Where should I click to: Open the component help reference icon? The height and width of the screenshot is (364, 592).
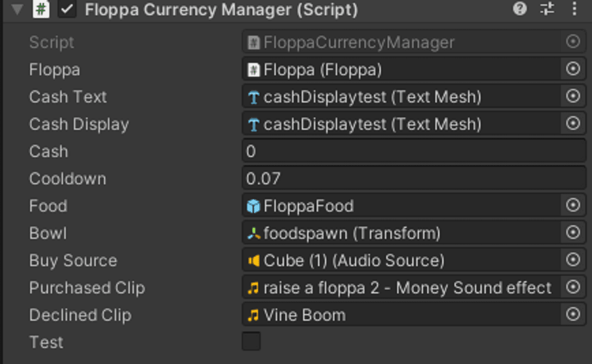(520, 9)
